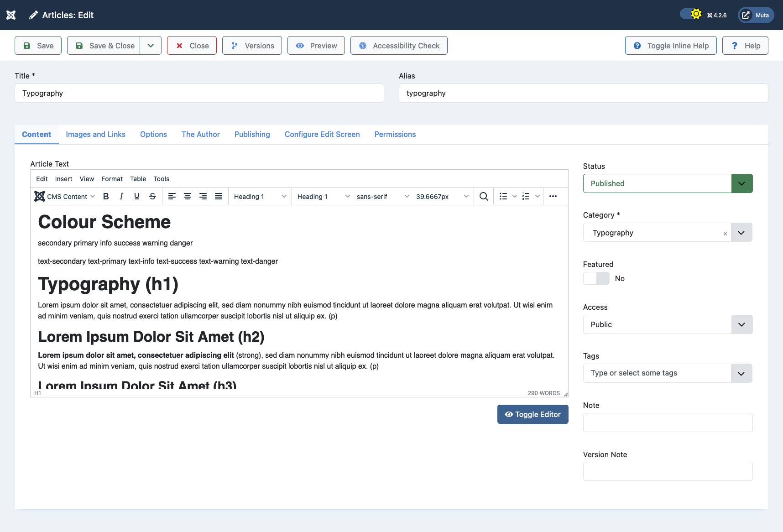The height and width of the screenshot is (532, 783).
Task: Show more toolbar options ellipsis
Action: 553,196
